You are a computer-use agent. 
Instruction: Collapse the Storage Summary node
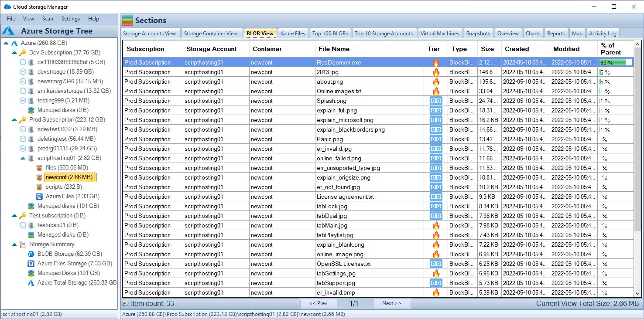click(x=14, y=244)
